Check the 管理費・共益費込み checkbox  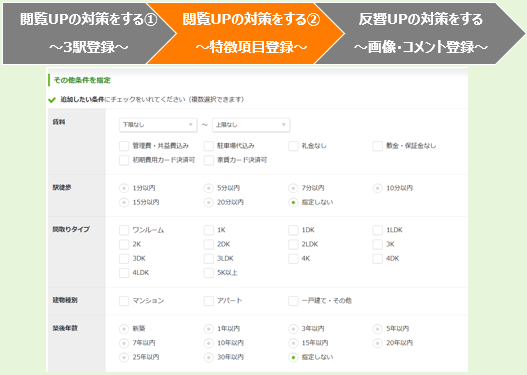tap(124, 146)
